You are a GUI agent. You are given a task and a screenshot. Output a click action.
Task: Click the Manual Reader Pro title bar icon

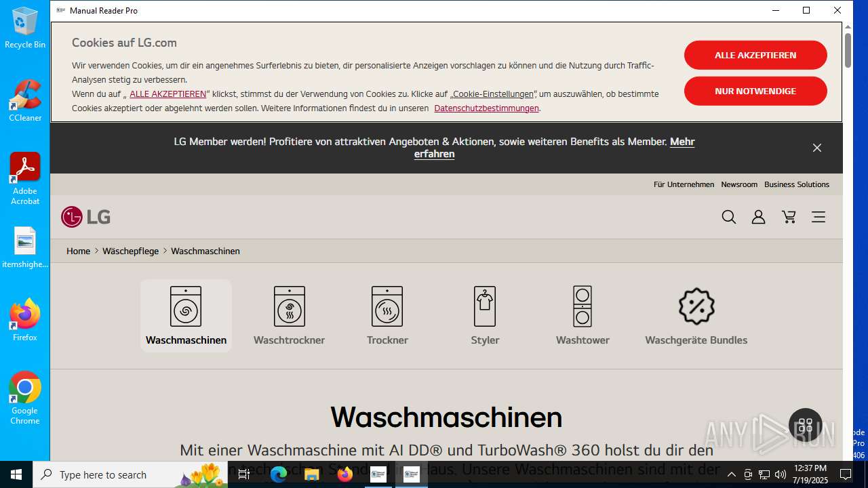[61, 10]
